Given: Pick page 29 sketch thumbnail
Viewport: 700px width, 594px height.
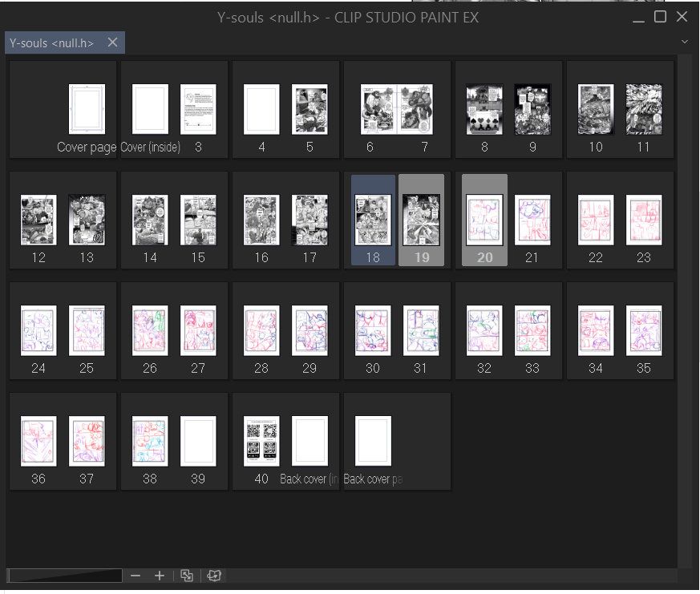Looking at the screenshot, I should (x=310, y=331).
